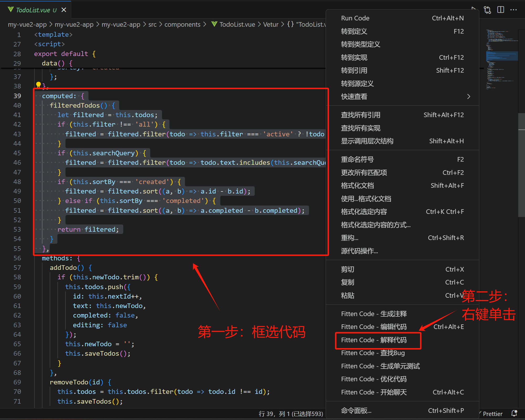This screenshot has width=525, height=420.
Task: Click the Vetur breadcrumb segment
Action: pyautogui.click(x=271, y=24)
